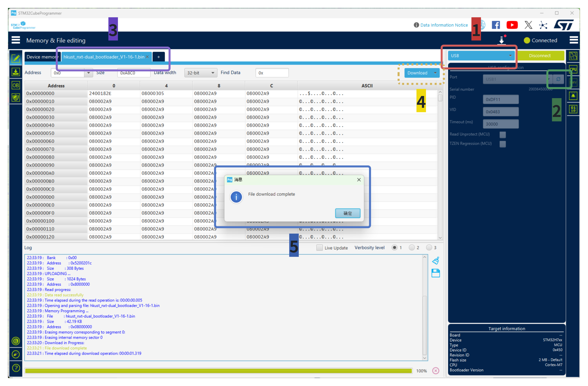Click the 01/10 binary icon in right strip
Viewport: 588px width, 386px height.
tap(573, 109)
